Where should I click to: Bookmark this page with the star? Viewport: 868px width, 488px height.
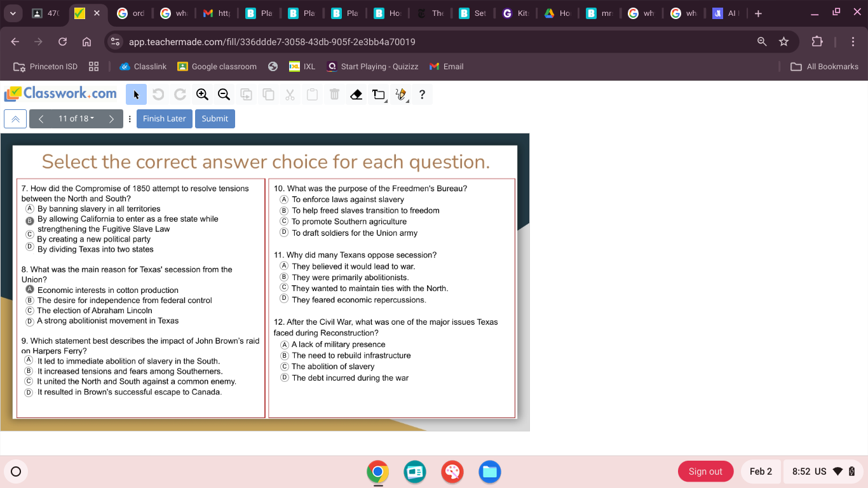(x=783, y=42)
